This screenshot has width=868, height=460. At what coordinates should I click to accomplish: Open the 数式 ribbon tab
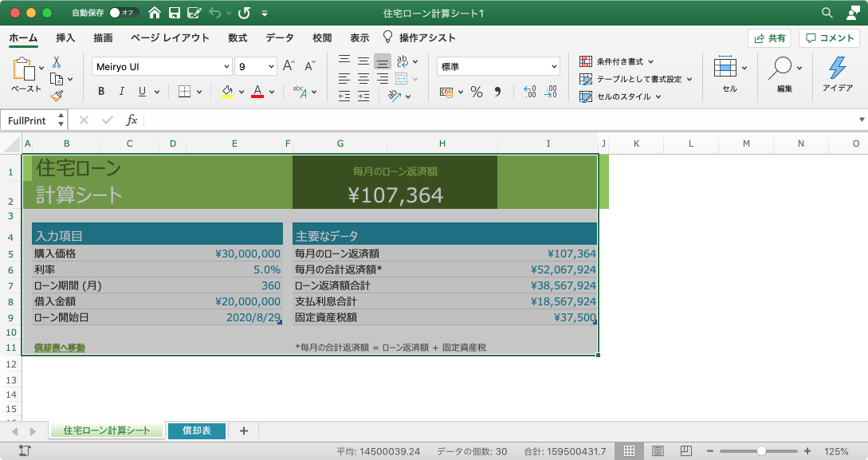pyautogui.click(x=238, y=37)
